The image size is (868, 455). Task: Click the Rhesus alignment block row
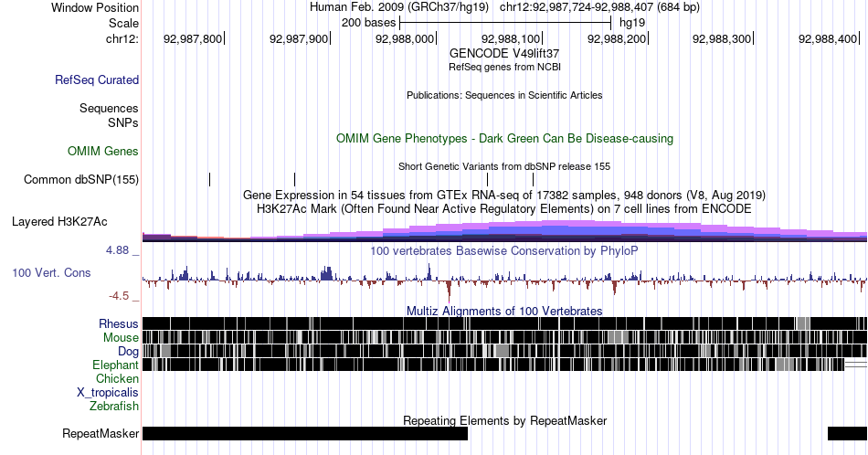point(505,323)
